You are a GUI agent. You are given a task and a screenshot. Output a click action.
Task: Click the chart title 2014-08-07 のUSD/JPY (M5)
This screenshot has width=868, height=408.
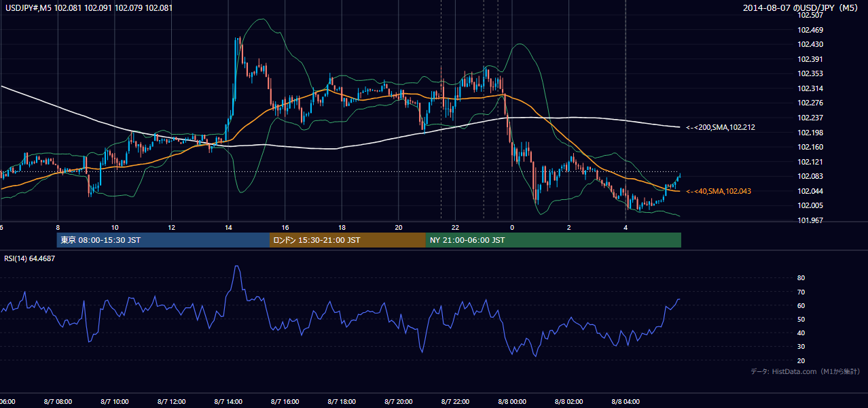801,8
